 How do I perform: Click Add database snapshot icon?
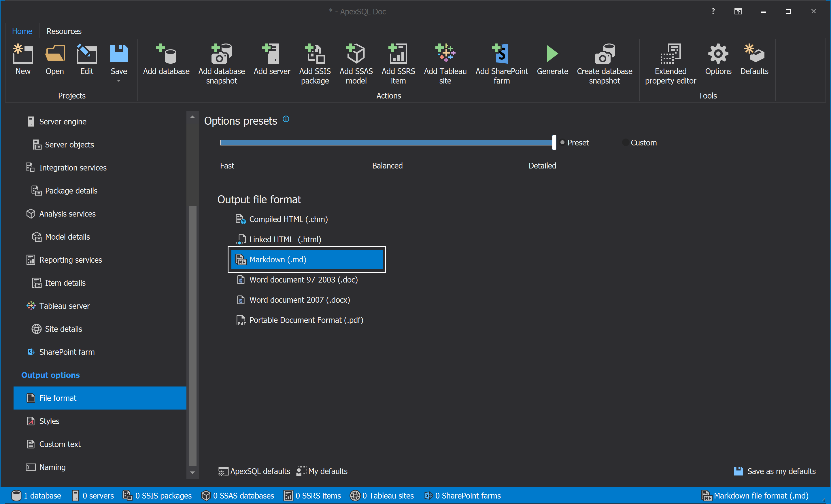tap(222, 54)
